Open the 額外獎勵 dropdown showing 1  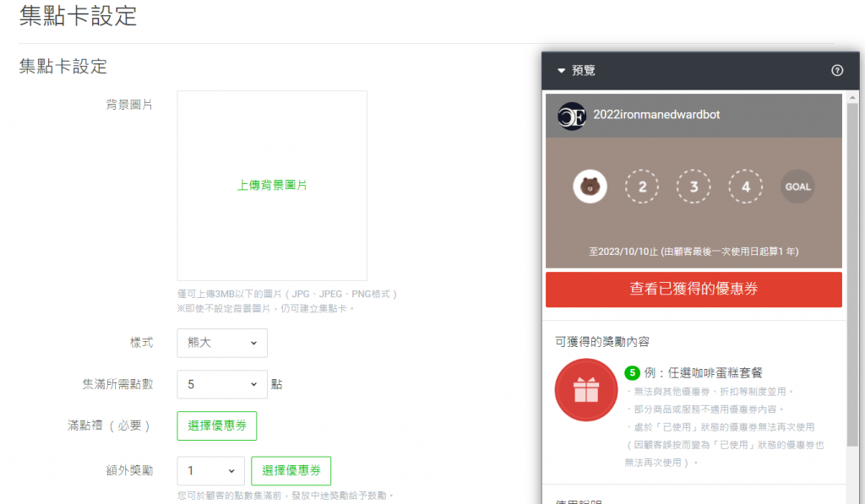210,470
